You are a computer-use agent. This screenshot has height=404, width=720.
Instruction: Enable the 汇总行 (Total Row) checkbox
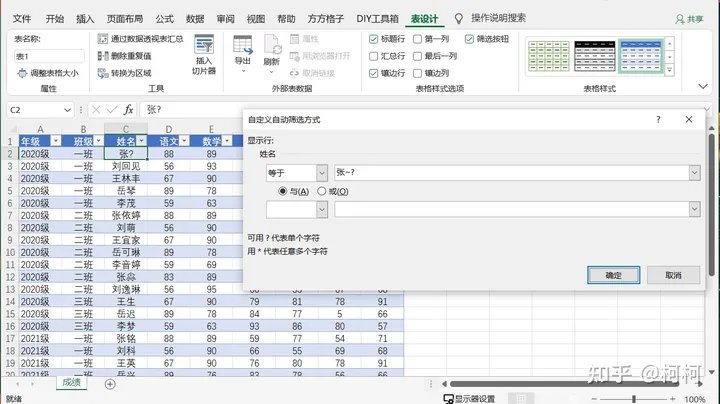374,56
